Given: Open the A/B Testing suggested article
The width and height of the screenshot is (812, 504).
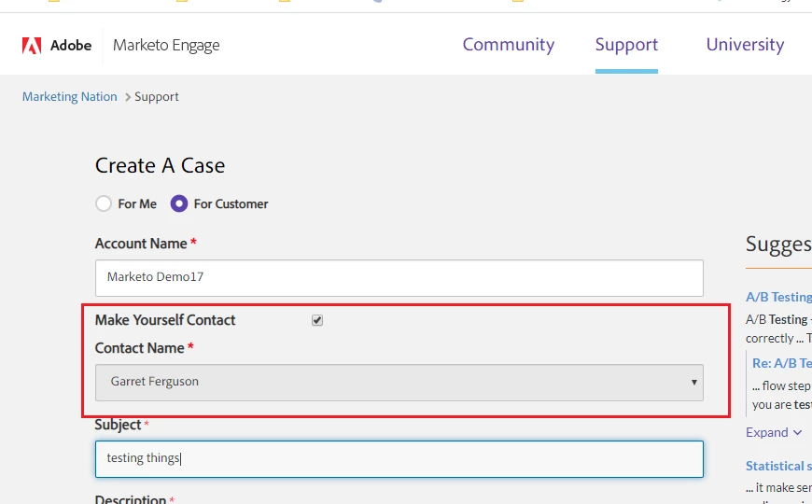Looking at the screenshot, I should 778,297.
